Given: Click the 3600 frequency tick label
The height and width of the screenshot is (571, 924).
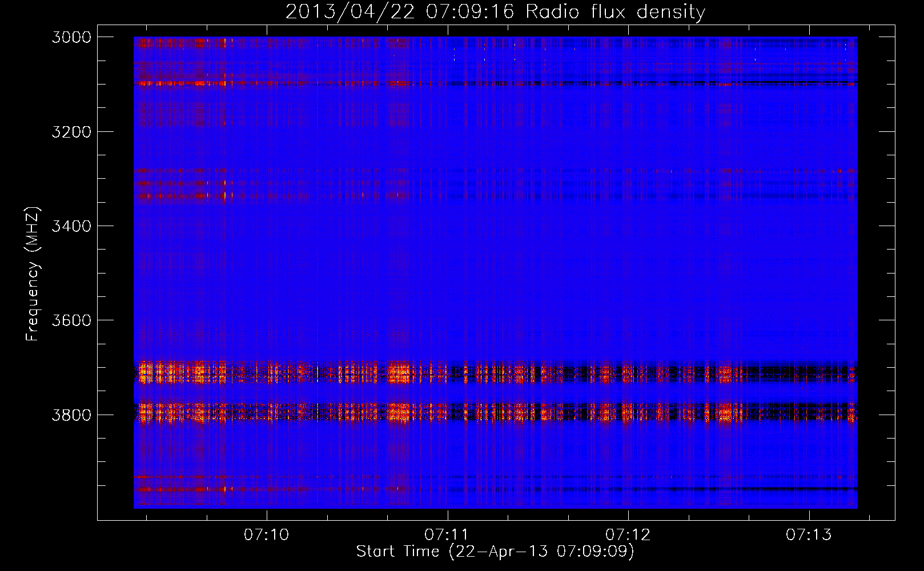Looking at the screenshot, I should tap(71, 320).
